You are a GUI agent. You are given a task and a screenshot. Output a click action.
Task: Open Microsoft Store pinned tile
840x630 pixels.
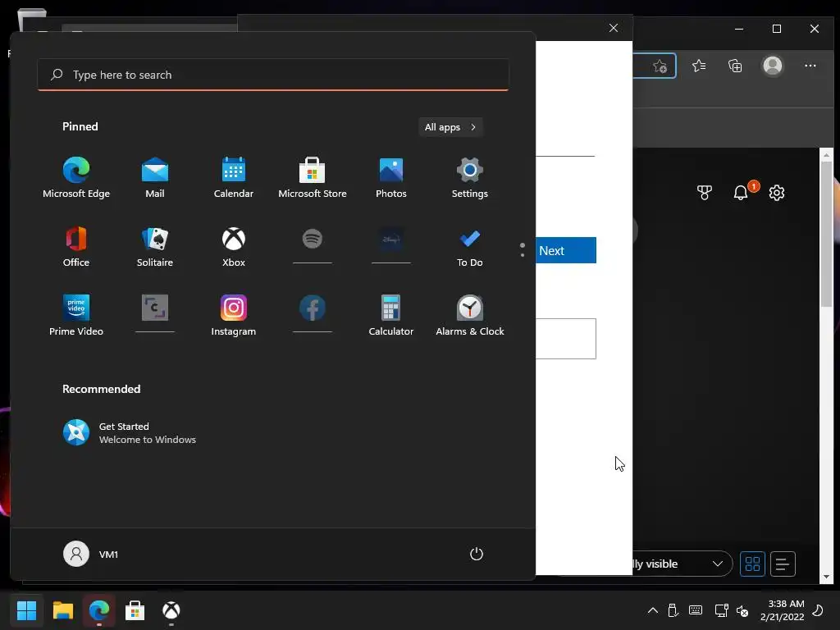click(x=313, y=178)
